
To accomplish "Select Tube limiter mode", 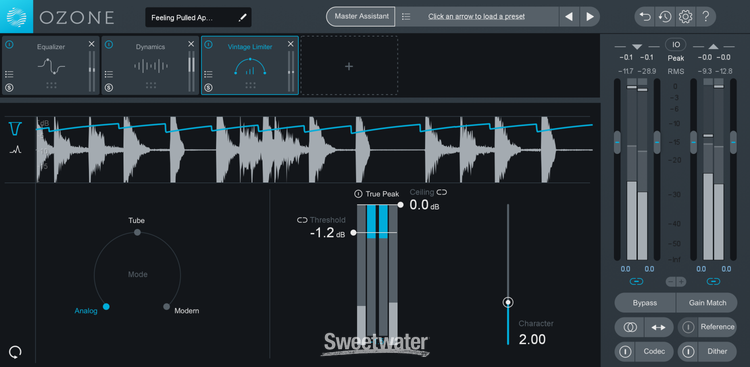I will pos(137,232).
